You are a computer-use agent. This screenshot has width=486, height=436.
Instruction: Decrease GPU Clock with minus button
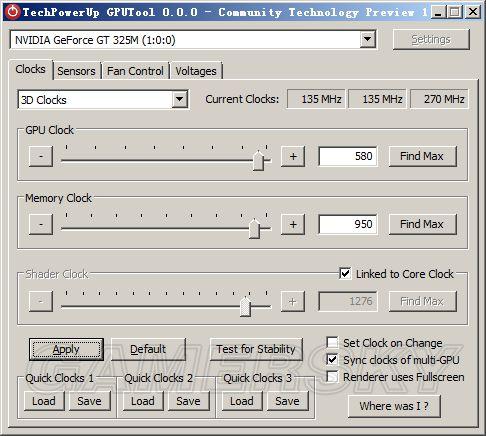pyautogui.click(x=41, y=156)
